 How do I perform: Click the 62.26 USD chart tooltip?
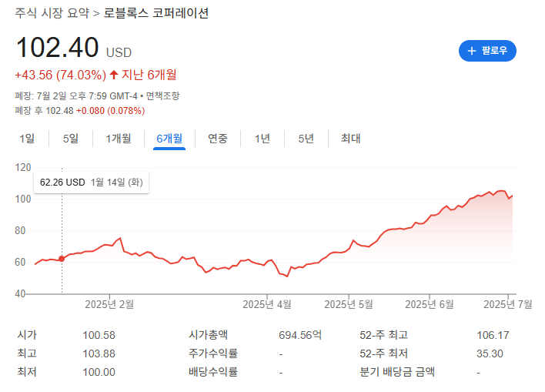click(91, 183)
